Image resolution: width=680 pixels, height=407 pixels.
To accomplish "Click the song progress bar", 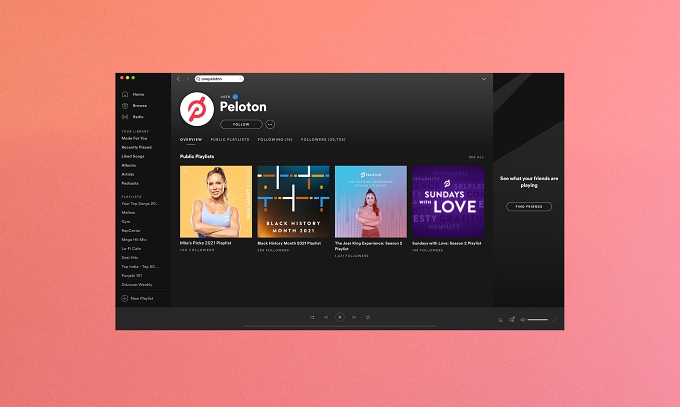I will click(x=340, y=326).
